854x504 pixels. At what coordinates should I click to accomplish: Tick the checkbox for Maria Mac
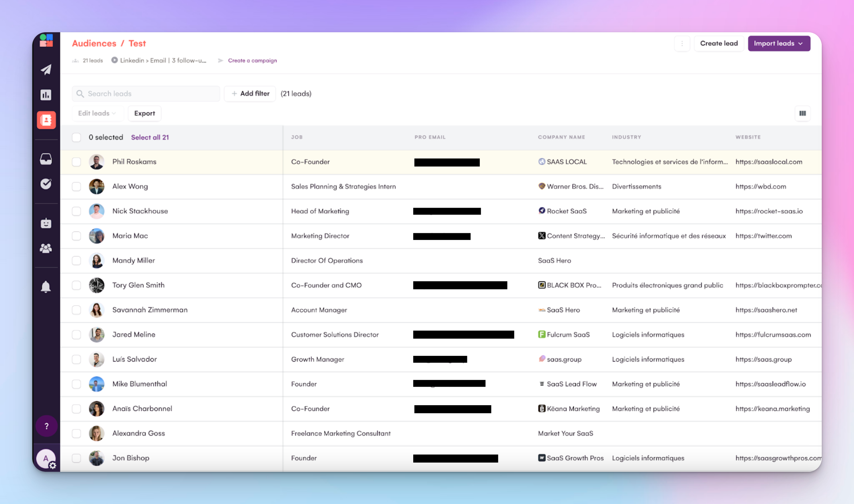coord(76,236)
